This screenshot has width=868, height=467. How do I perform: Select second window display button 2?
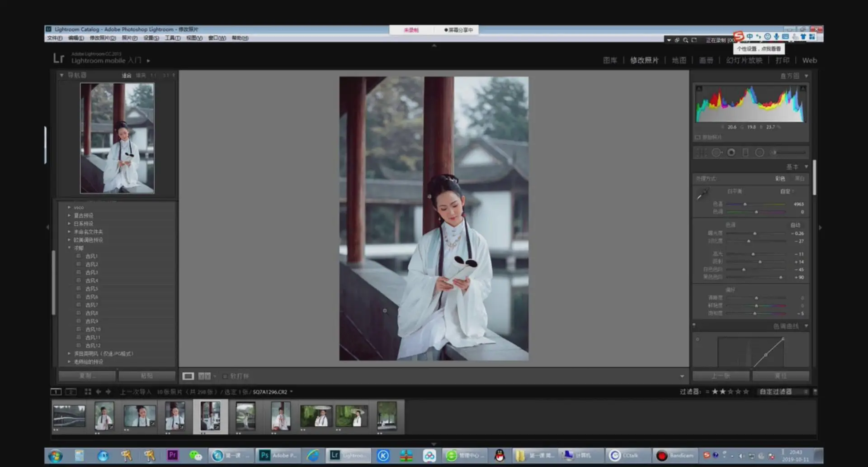pos(71,391)
